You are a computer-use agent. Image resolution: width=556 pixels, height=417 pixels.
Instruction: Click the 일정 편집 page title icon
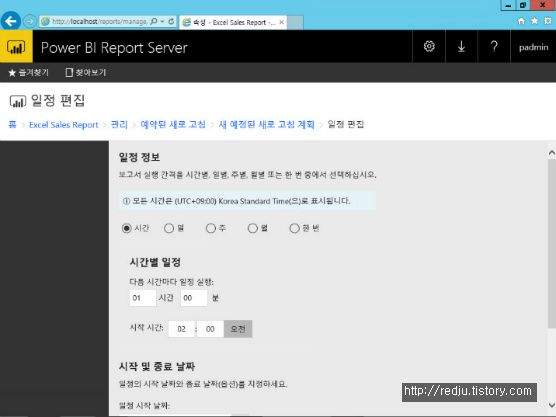pos(18,101)
